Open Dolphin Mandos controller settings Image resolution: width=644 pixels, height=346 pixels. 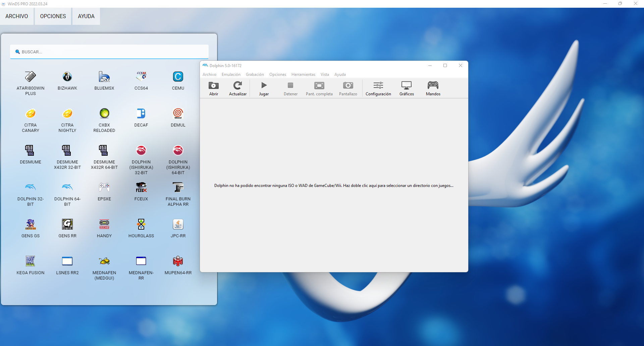tap(433, 89)
